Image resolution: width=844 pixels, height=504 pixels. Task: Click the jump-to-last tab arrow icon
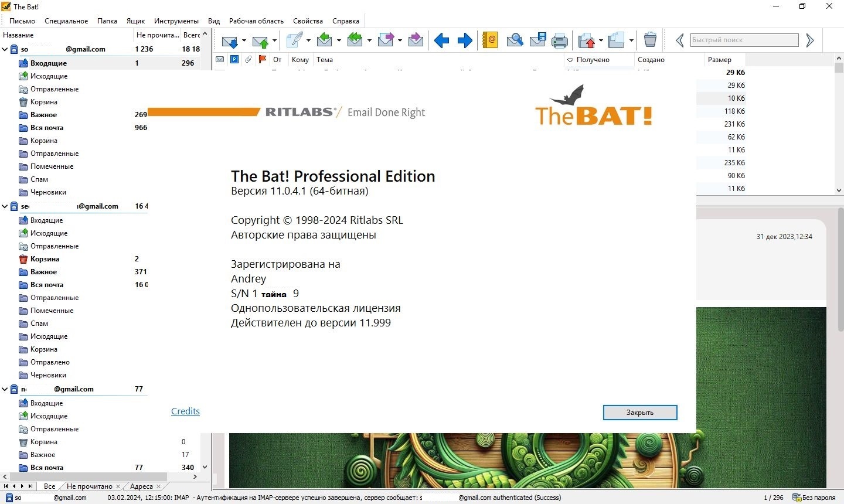point(30,486)
